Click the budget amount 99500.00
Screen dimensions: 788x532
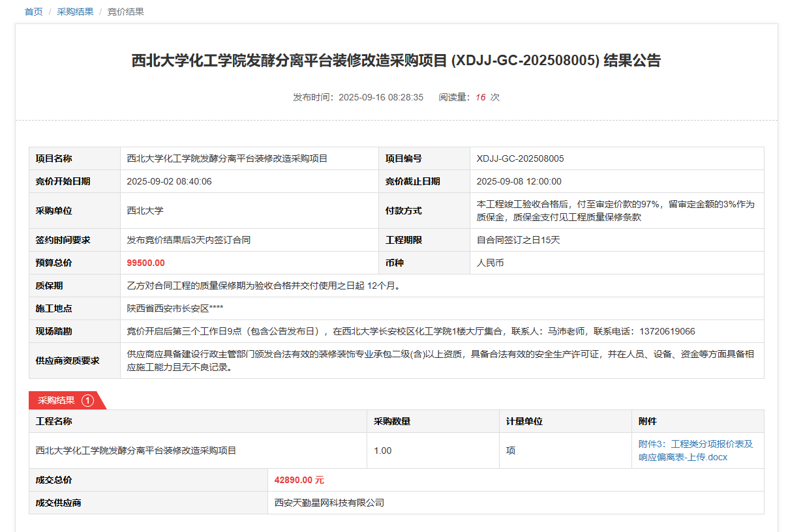point(145,263)
